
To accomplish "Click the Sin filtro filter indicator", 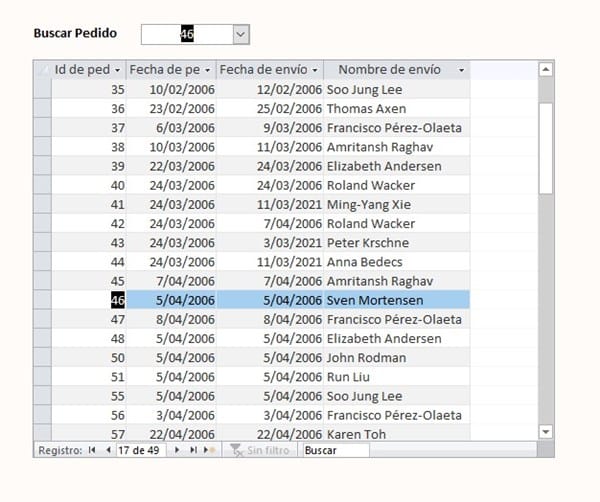I will (x=257, y=451).
